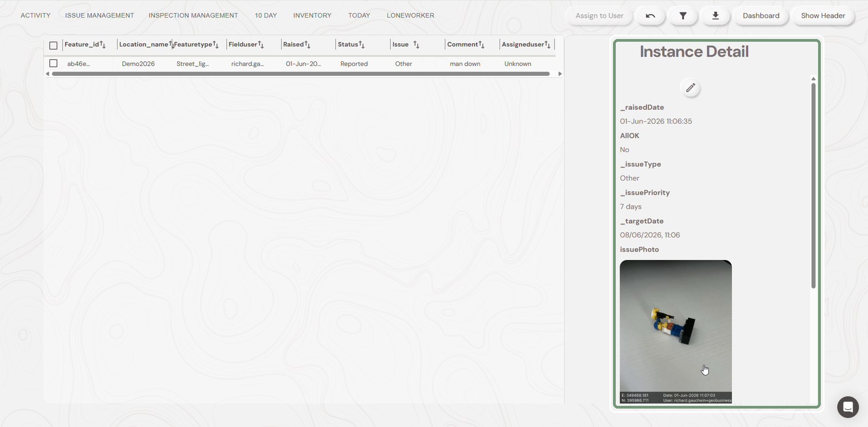Sort by Status column arrows
Screen dimensions: 868x427
click(361, 44)
